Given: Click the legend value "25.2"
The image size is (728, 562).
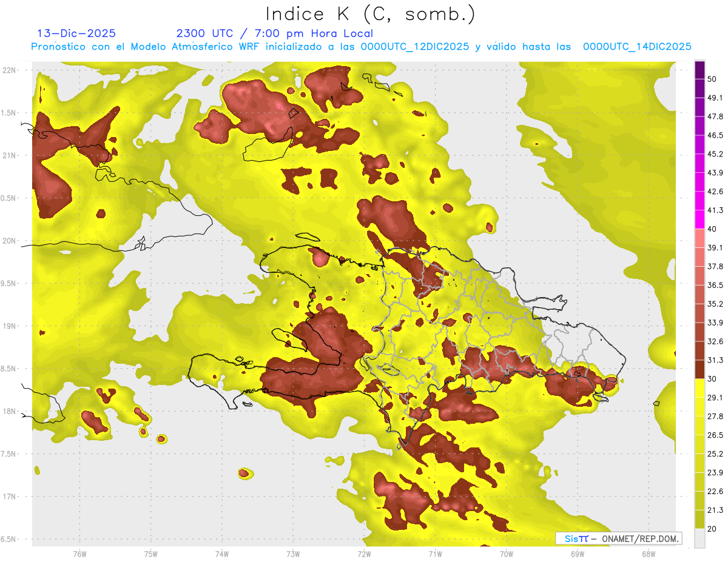Looking at the screenshot, I should (715, 454).
